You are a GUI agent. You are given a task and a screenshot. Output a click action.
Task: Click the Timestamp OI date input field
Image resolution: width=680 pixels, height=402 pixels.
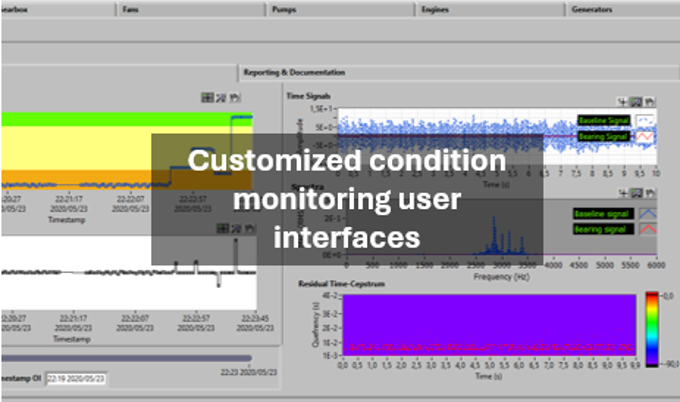pos(76,379)
